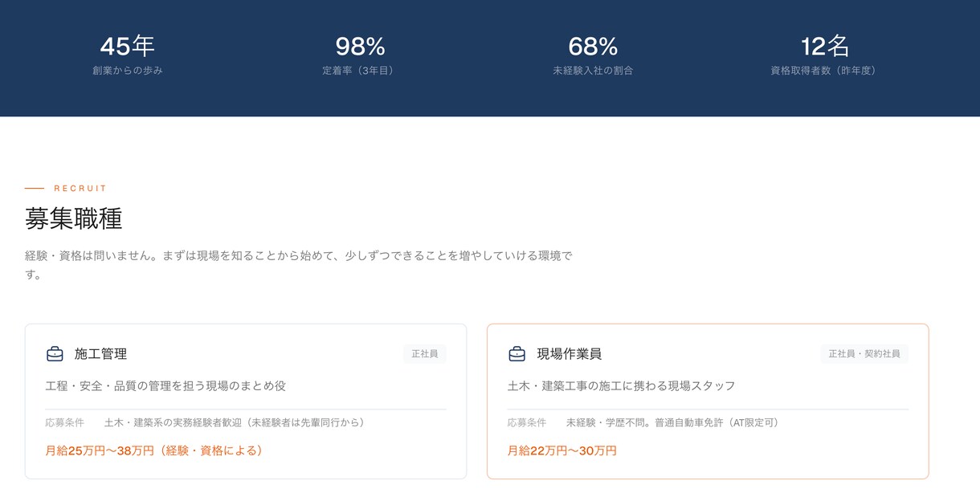Screen dimensions: 980x497
Task: Click the 募集職種 heading
Action: pyautogui.click(x=73, y=218)
